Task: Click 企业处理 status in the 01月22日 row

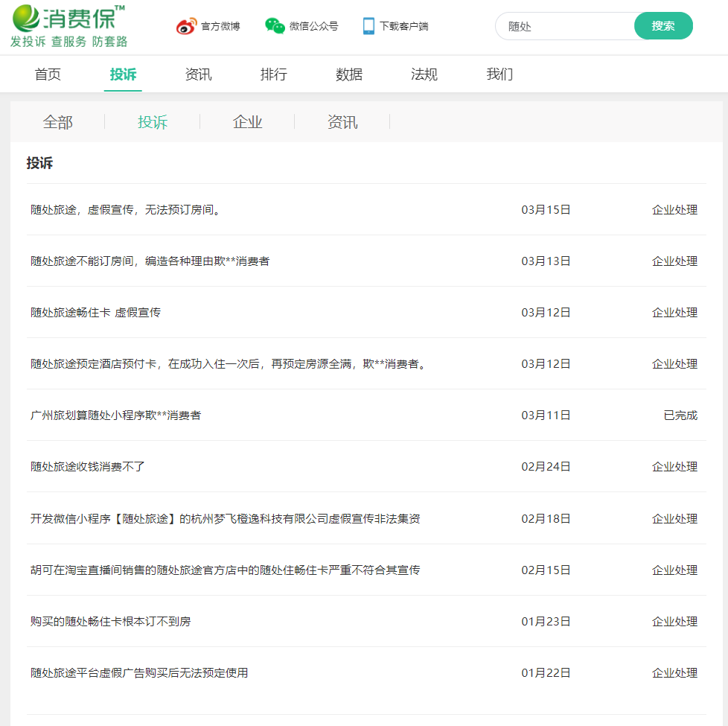Action: tap(674, 673)
